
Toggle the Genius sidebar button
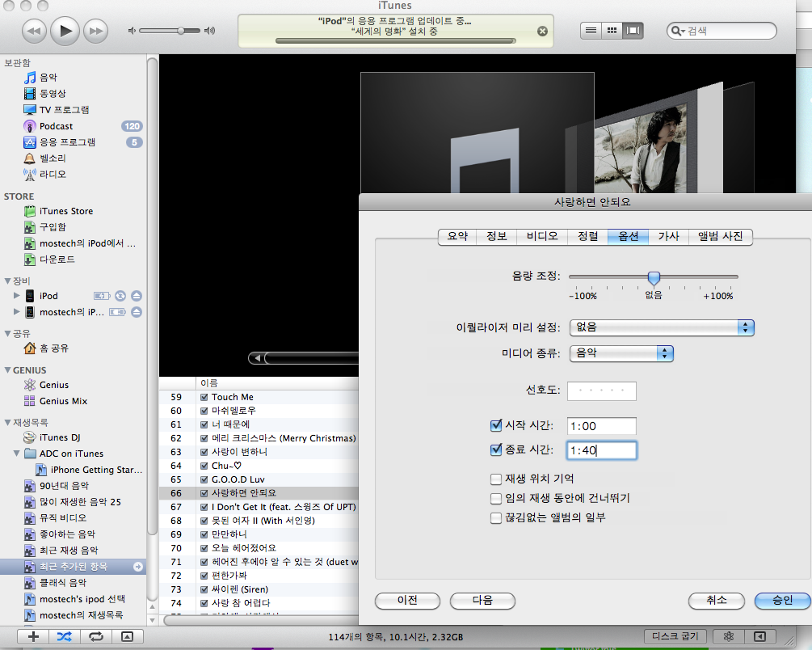[760, 636]
